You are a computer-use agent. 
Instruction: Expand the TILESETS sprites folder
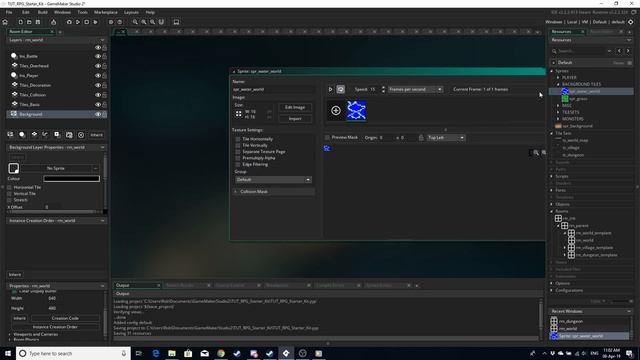click(x=558, y=112)
